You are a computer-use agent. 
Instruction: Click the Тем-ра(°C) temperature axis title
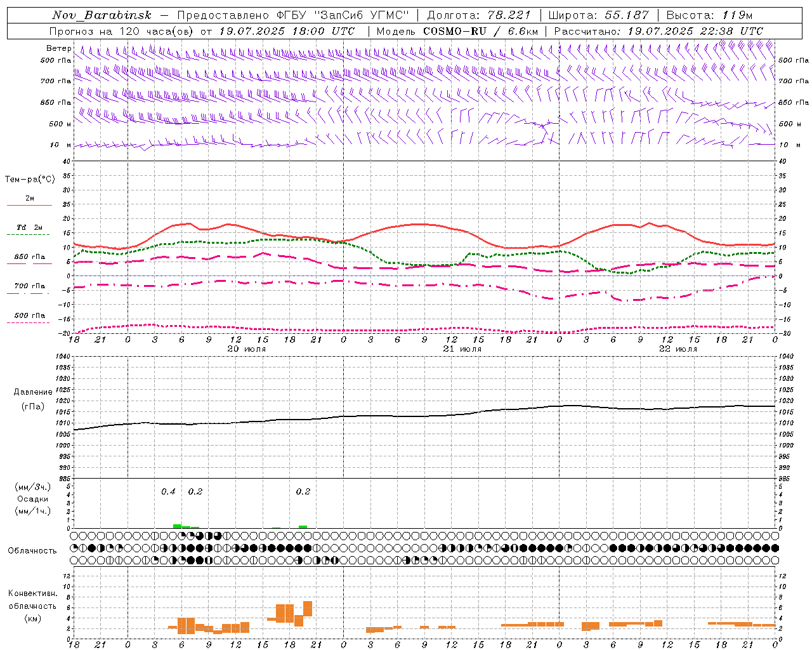[30, 180]
